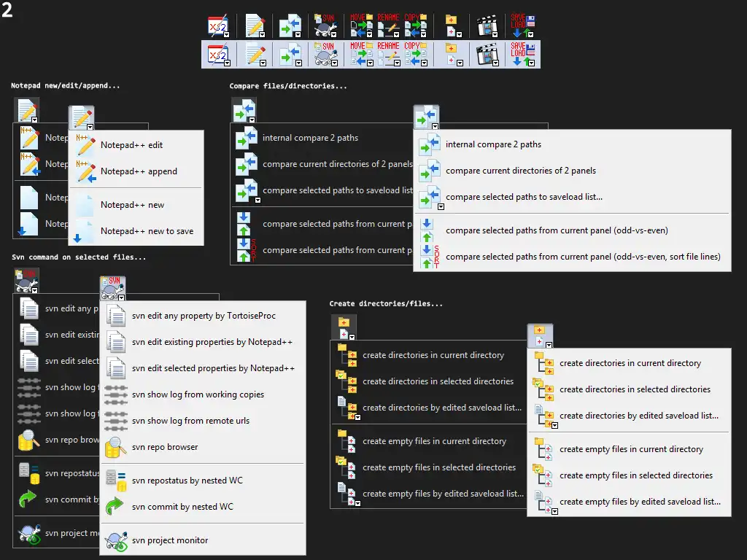The height and width of the screenshot is (560, 747).
Task: Pick internal compare 2 paths in light menu
Action: click(x=572, y=144)
